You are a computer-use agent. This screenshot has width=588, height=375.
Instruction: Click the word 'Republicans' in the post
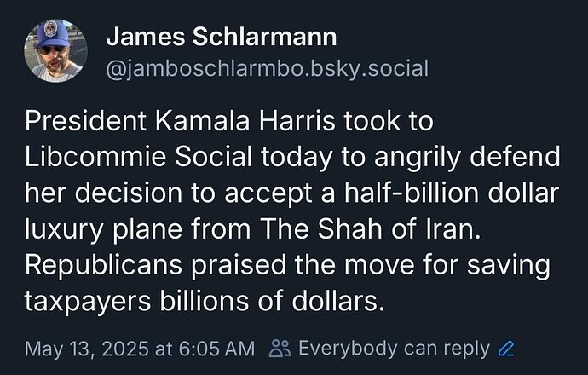[103, 266]
